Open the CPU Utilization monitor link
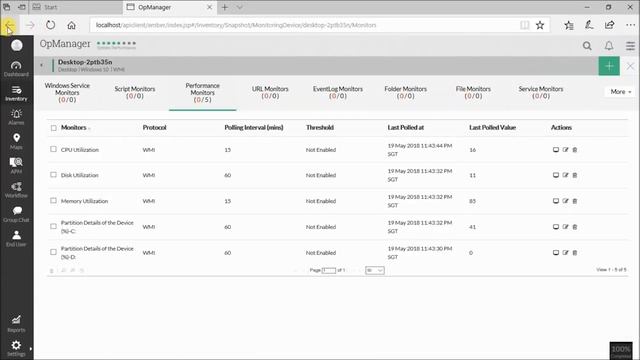This screenshot has height=360, width=640. coord(80,150)
